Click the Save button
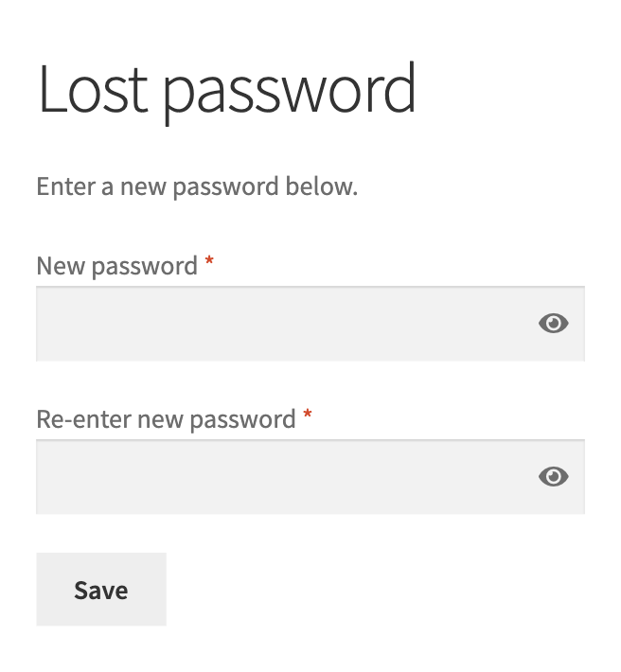This screenshot has width=621, height=672. tap(101, 590)
